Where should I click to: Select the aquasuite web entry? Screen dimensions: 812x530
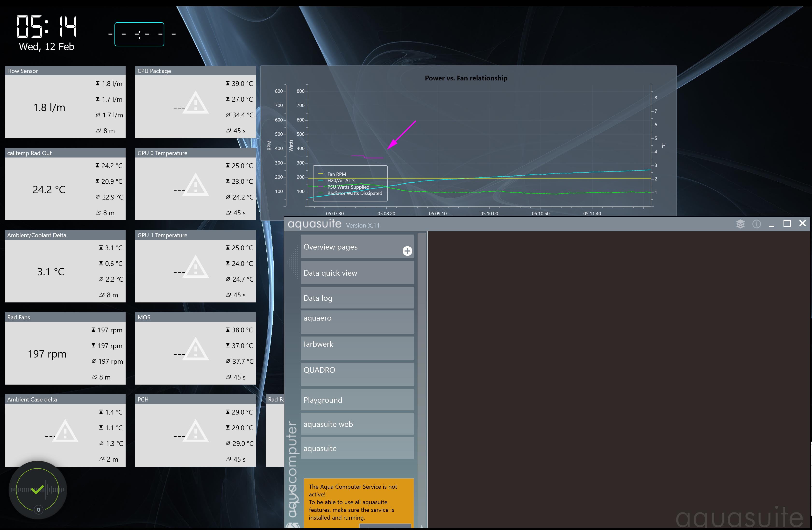point(357,424)
